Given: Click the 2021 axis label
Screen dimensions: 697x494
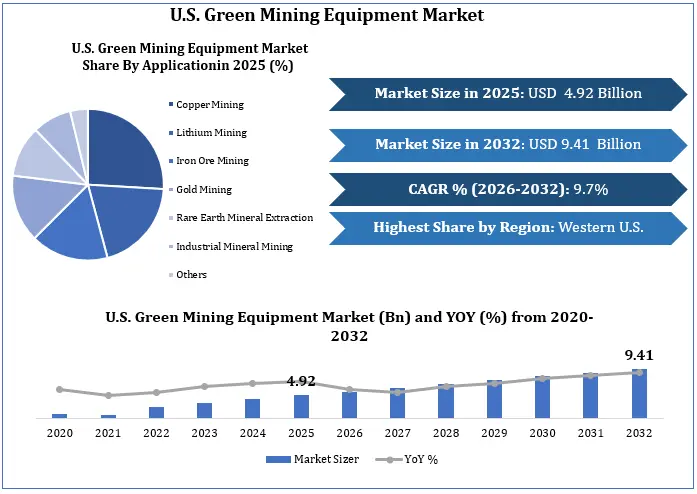Looking at the screenshot, I should coord(108,433).
